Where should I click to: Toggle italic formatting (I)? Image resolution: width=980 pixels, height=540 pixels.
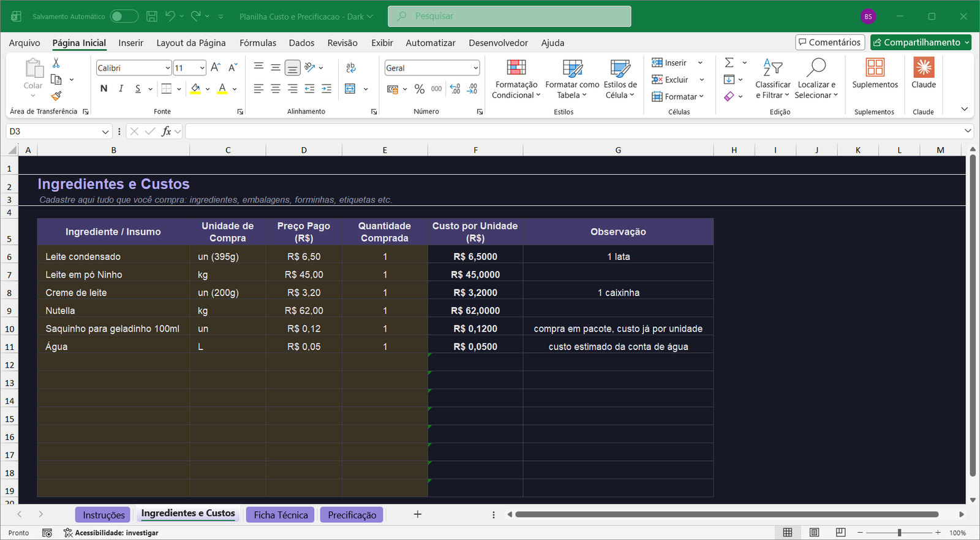coord(121,89)
